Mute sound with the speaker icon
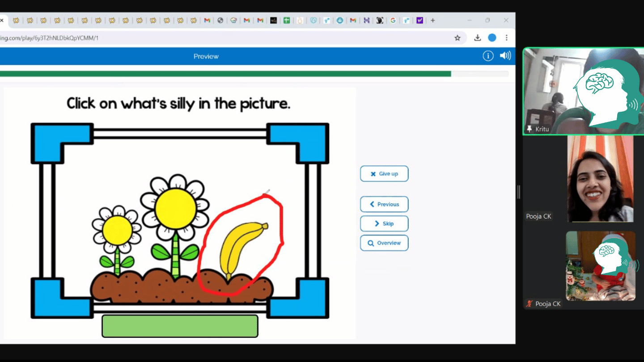This screenshot has height=362, width=644. 505,55
